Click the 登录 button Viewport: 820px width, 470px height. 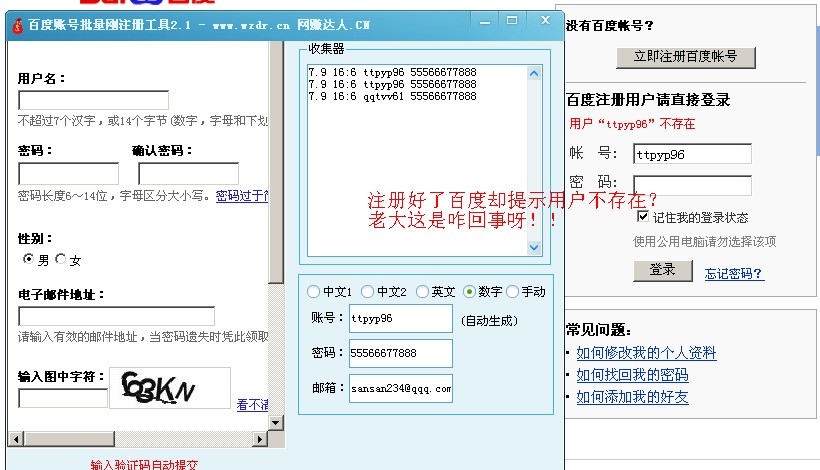[663, 270]
